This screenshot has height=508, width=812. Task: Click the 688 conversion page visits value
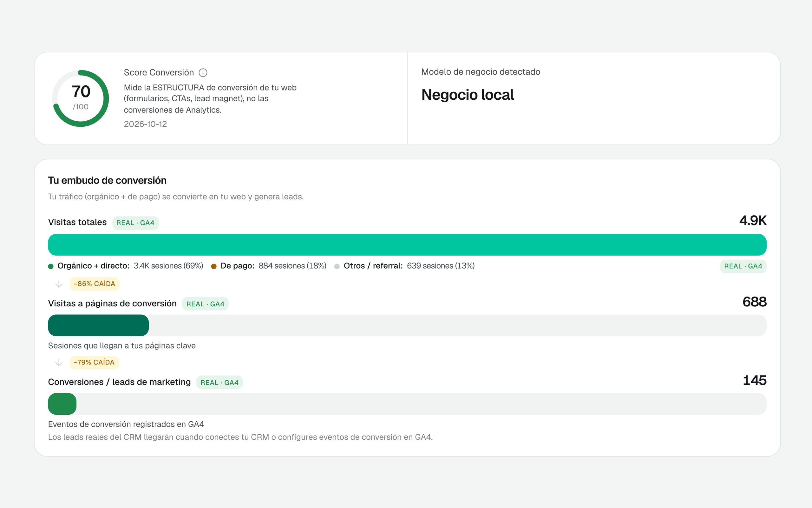click(x=754, y=302)
